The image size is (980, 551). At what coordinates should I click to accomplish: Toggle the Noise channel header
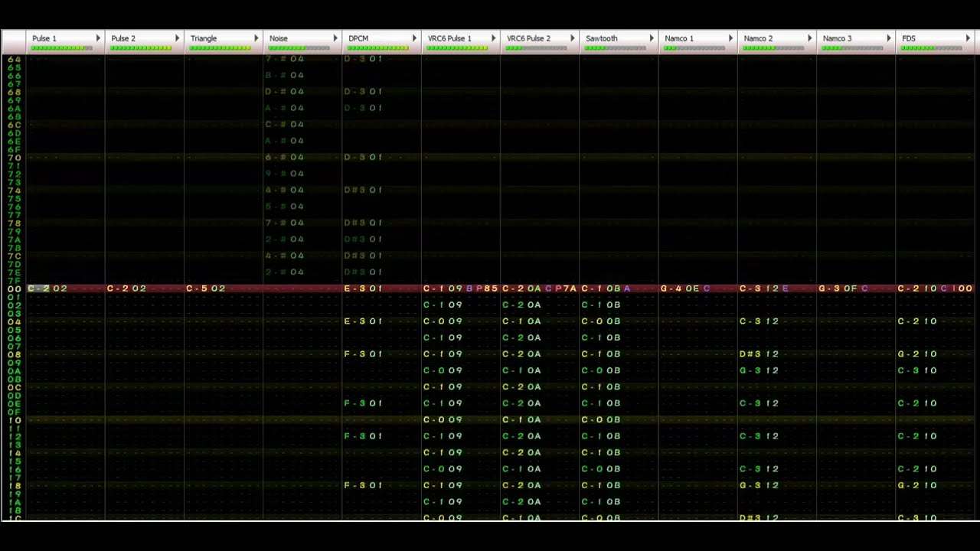[x=302, y=42]
